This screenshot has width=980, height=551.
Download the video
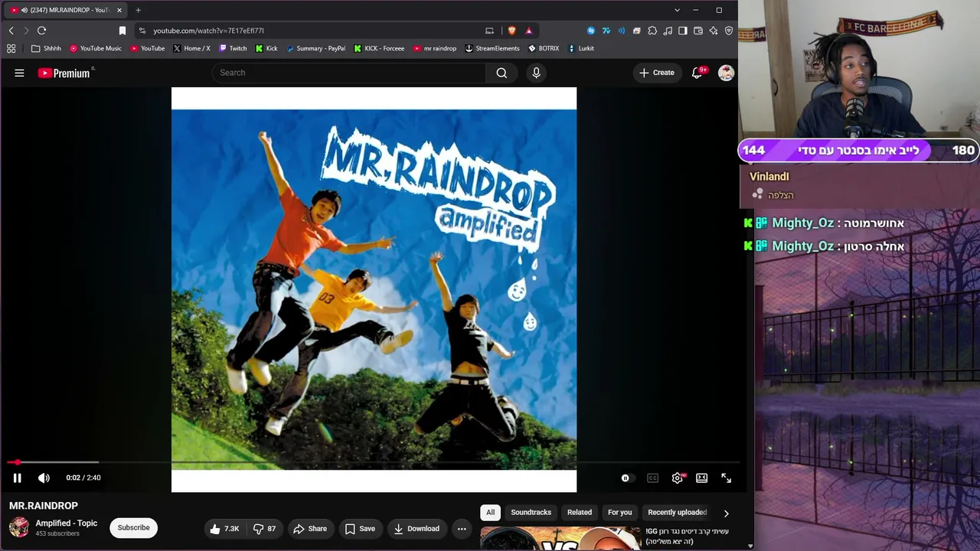[416, 528]
